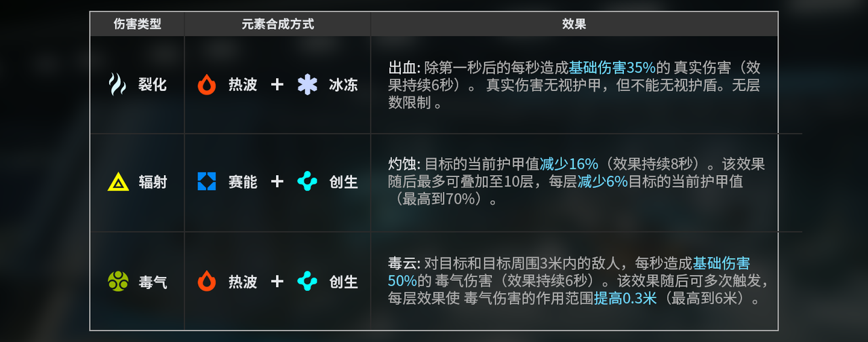Click the 效果 column header

pos(574,24)
